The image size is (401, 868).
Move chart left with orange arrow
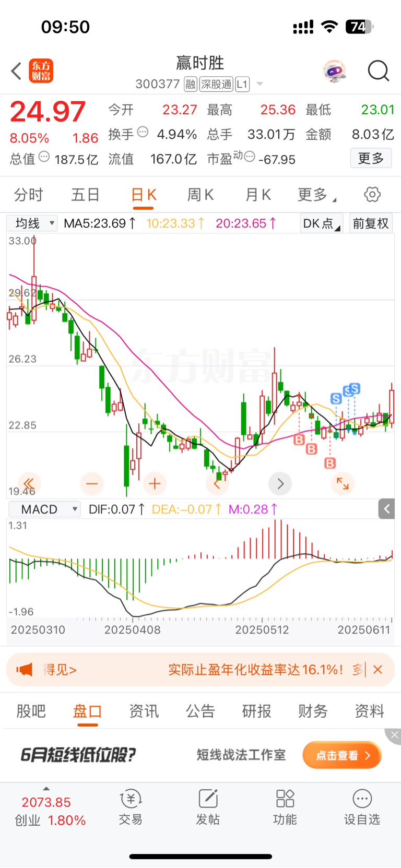(217, 483)
